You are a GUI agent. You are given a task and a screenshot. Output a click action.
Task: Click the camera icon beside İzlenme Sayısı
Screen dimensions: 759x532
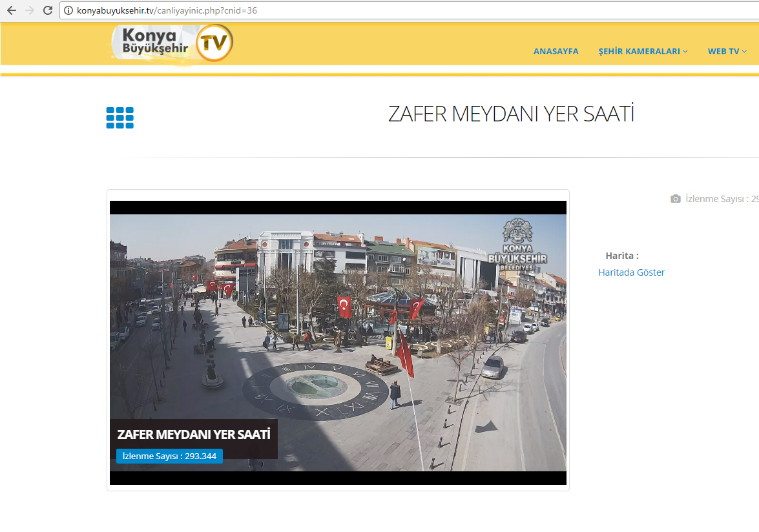coord(675,199)
